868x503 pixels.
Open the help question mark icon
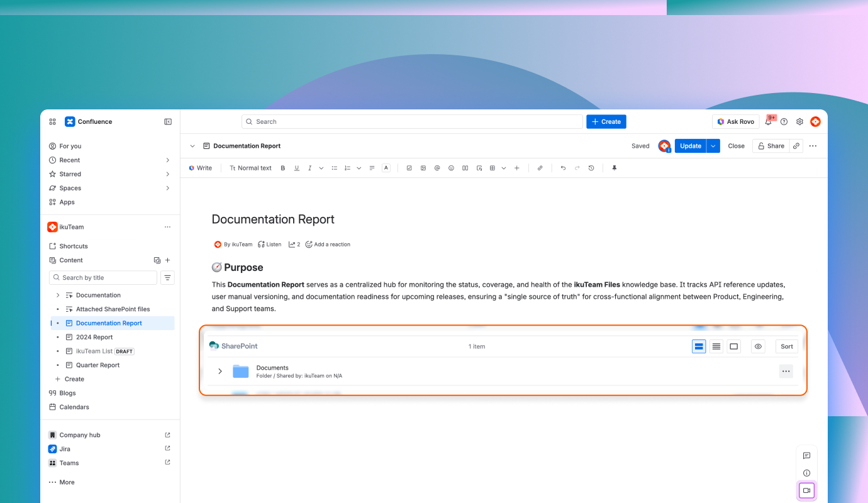(784, 122)
